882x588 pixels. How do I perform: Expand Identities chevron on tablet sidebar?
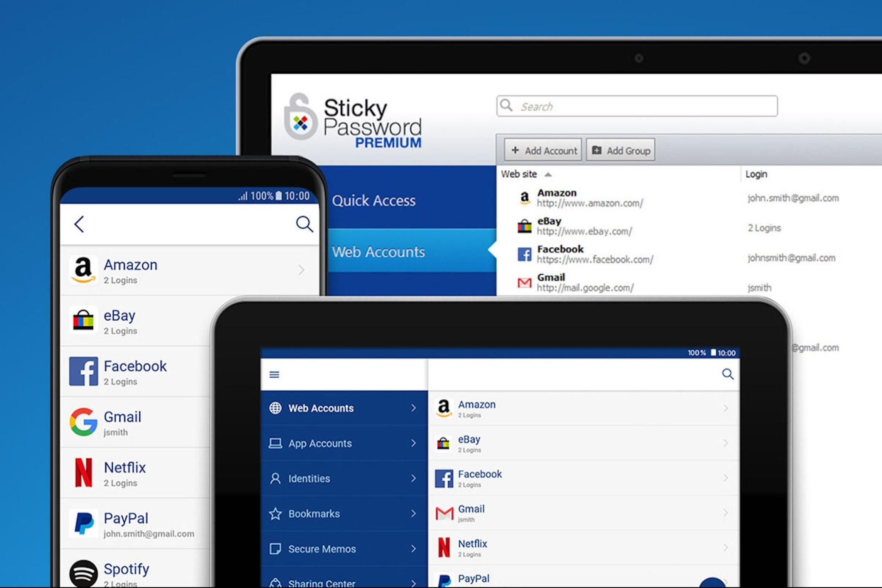coord(413,478)
